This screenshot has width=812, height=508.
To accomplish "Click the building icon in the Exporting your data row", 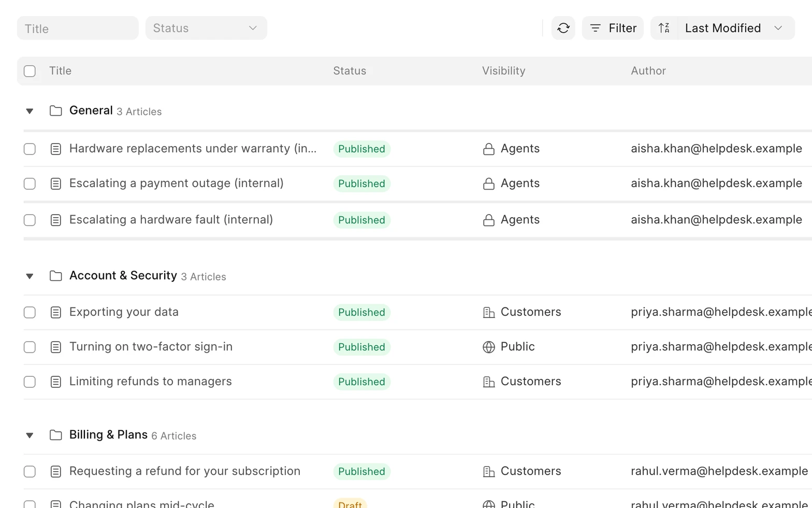I will tap(488, 312).
